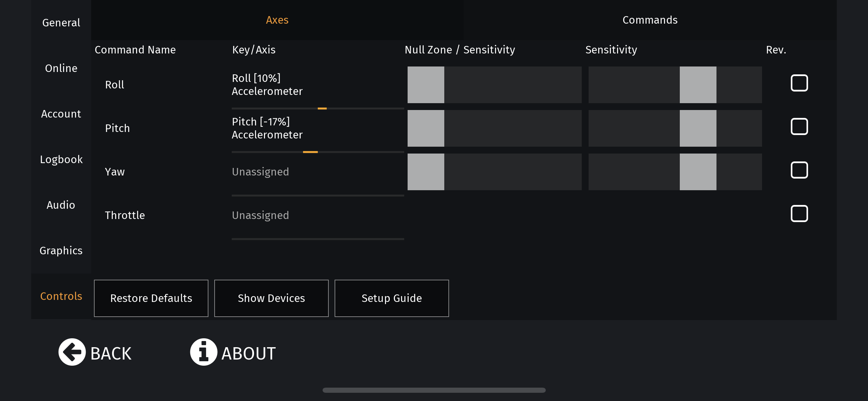Image resolution: width=868 pixels, height=401 pixels.
Task: Open the Setup Guide
Action: [391, 298]
